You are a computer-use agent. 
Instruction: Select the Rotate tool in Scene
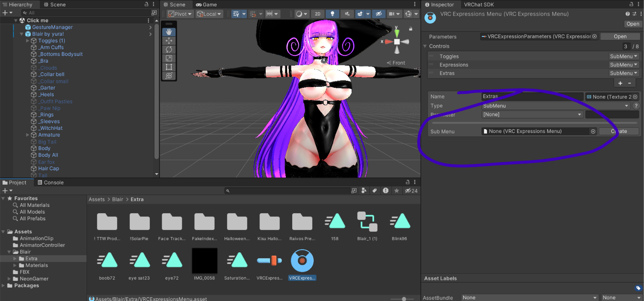click(169, 50)
